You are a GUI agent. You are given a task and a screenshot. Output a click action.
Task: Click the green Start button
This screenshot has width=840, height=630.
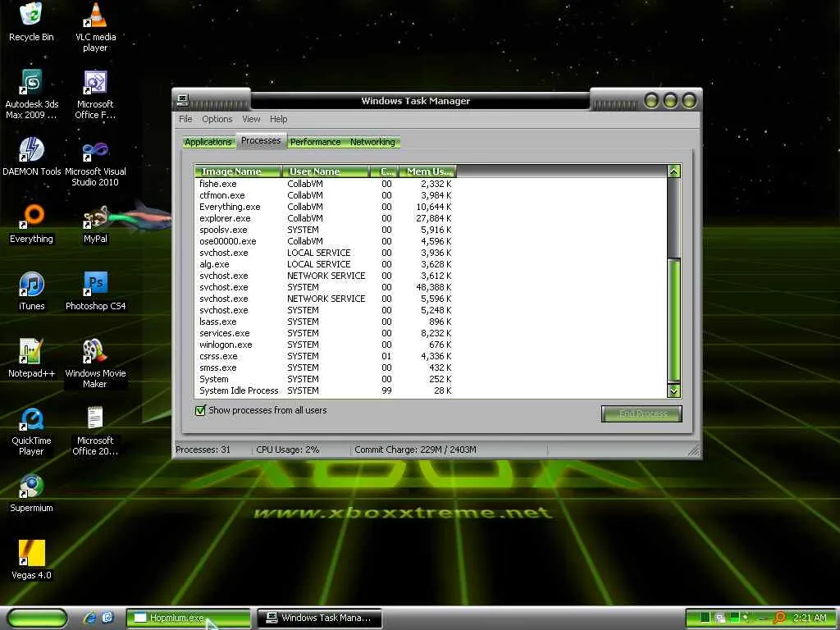pyautogui.click(x=38, y=619)
